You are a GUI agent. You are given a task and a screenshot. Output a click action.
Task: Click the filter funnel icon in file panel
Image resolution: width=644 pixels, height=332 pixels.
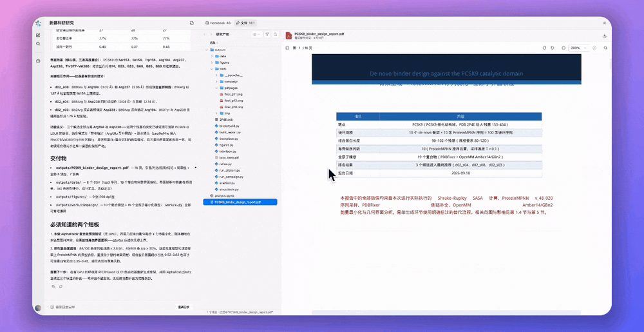tap(267, 35)
